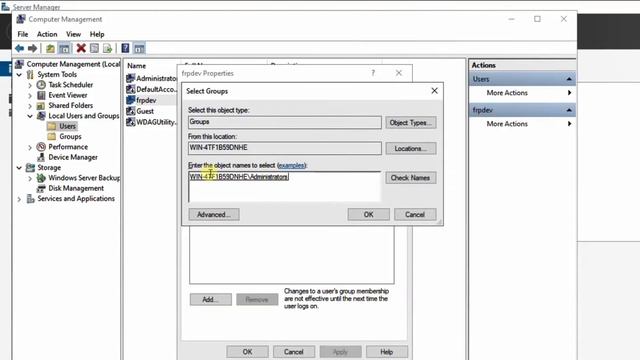Toggle the Show/Hide Console Tree icon
640x360 pixels.
coord(64,49)
